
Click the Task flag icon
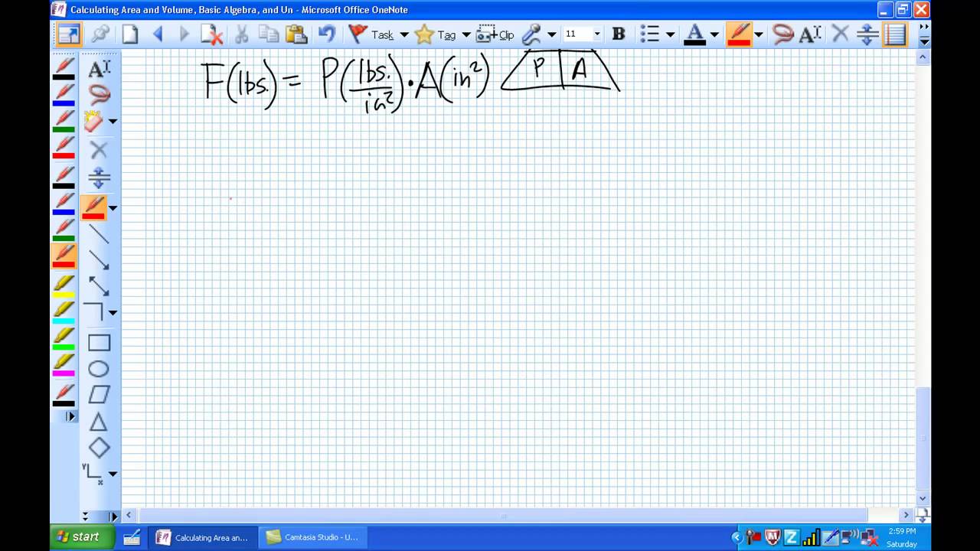coord(358,34)
